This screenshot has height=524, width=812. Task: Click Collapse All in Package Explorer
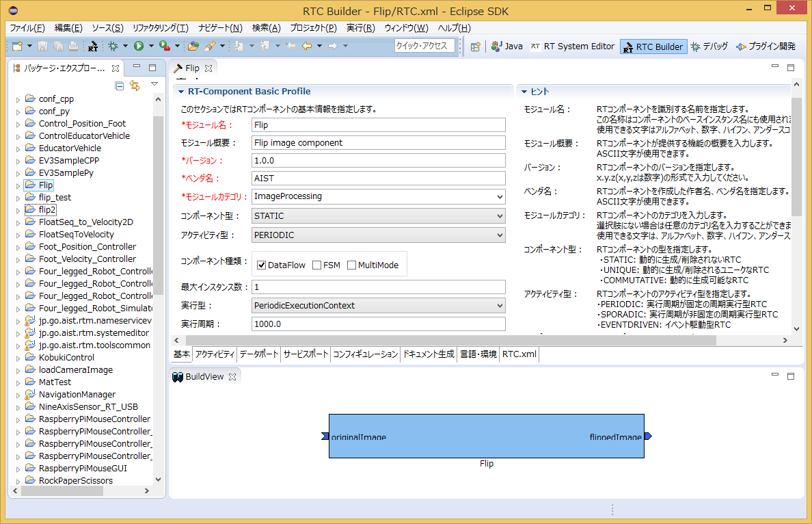[120, 86]
